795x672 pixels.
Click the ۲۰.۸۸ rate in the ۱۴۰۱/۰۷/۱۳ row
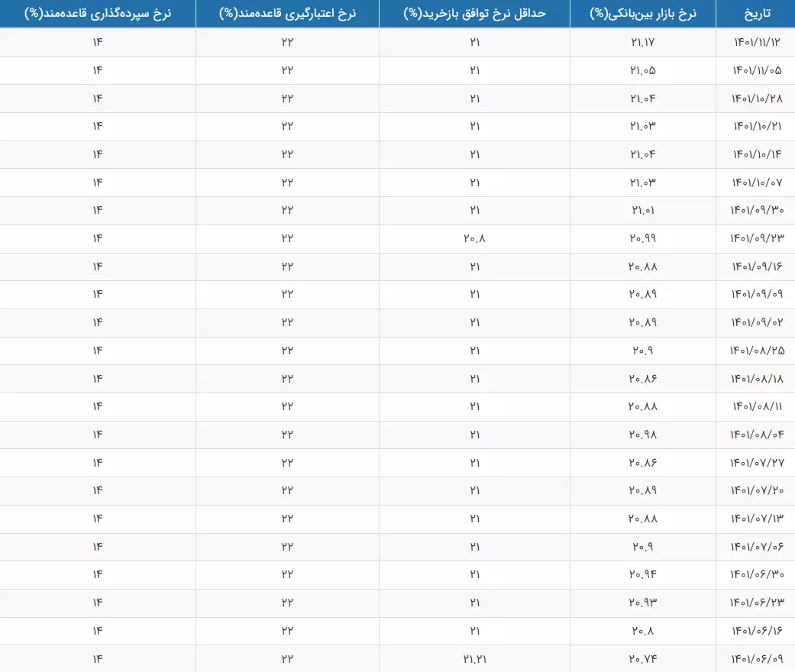(x=643, y=519)
